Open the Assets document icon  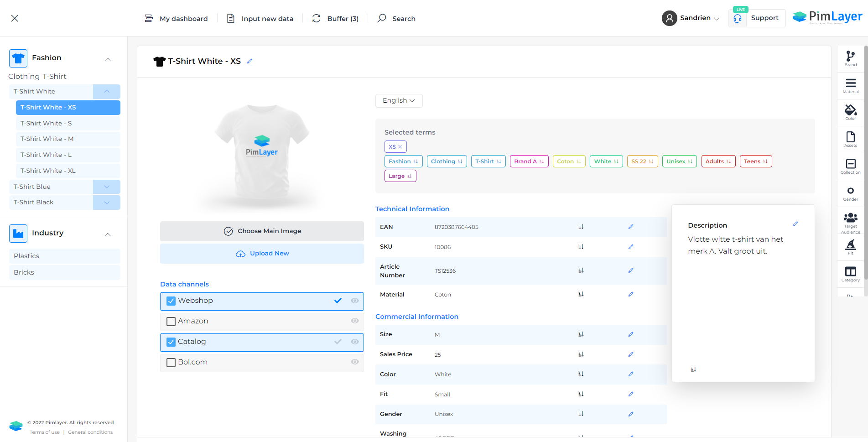850,139
